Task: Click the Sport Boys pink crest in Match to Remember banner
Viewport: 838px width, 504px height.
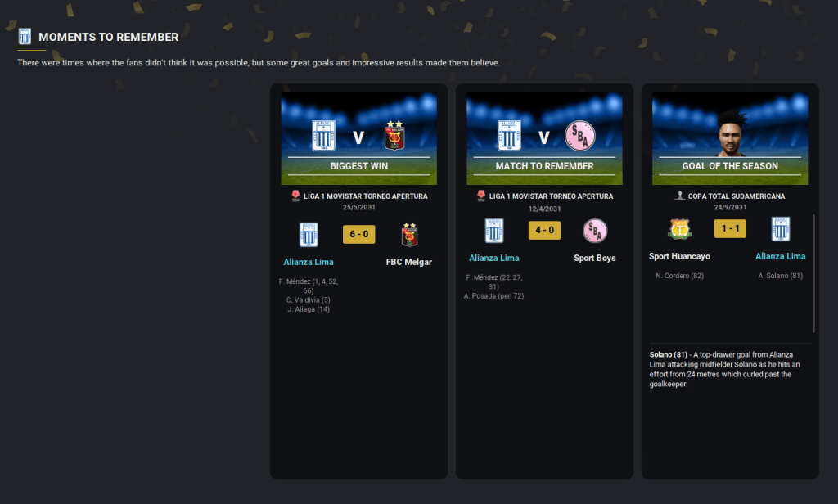Action: click(580, 136)
